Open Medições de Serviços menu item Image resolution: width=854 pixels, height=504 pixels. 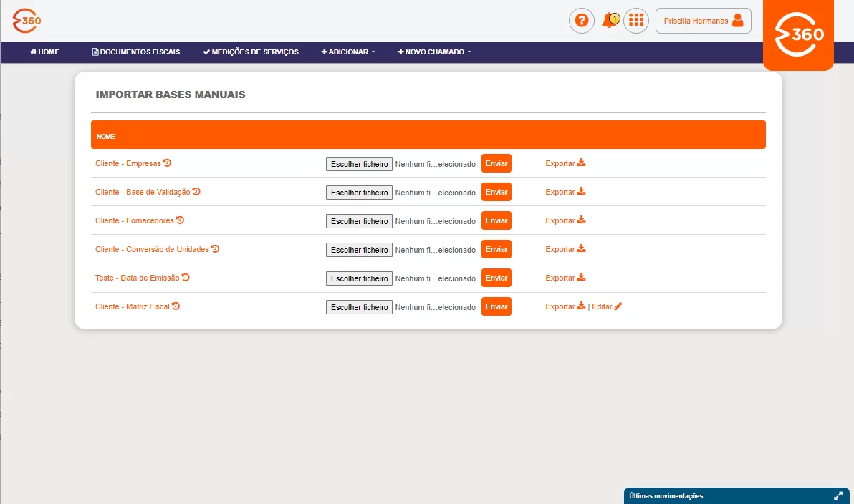tap(251, 52)
